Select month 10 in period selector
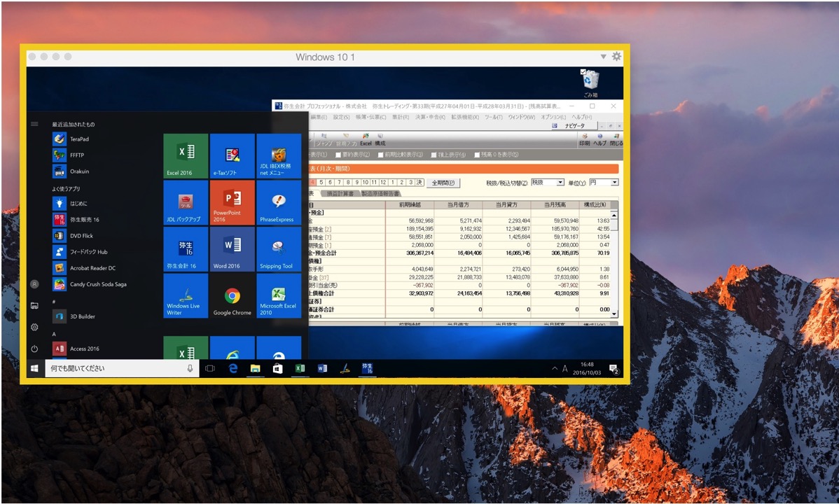Viewport: 839px width, 504px height. (x=366, y=183)
